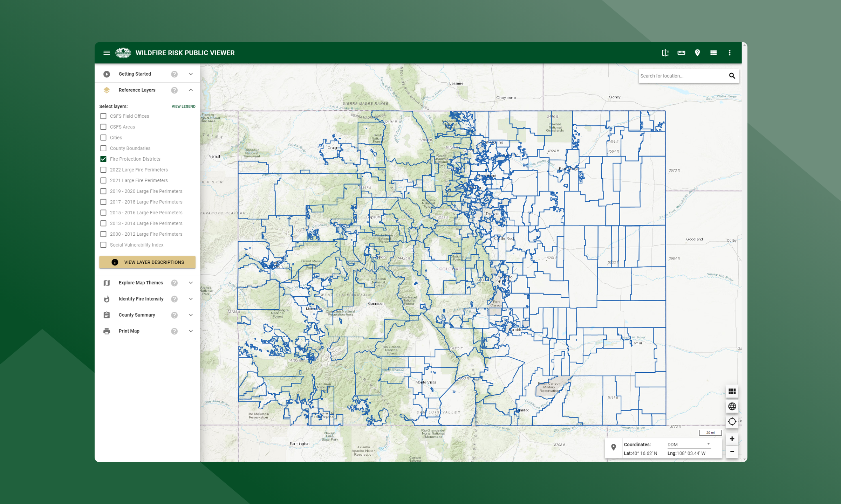Toggle 2017 - 2018 Large Fire Perimeters

pos(103,202)
